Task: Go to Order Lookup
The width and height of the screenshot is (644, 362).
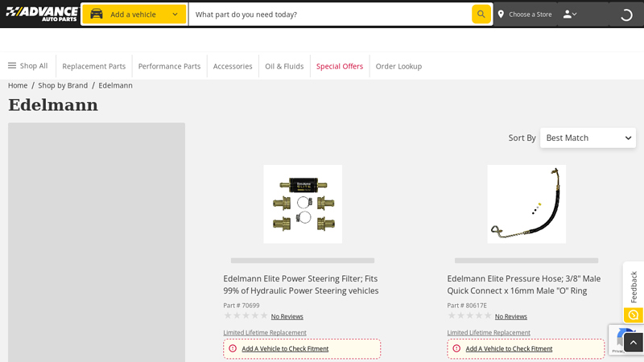Action: (398, 66)
